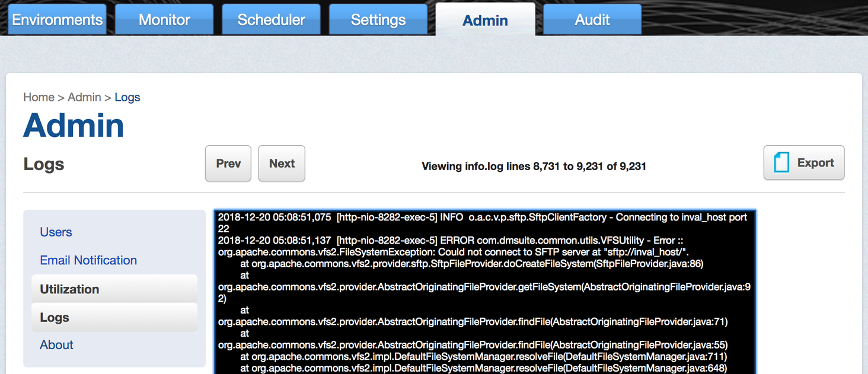This screenshot has height=374, width=868.
Task: Select Logs in the breadcrumb
Action: click(127, 97)
